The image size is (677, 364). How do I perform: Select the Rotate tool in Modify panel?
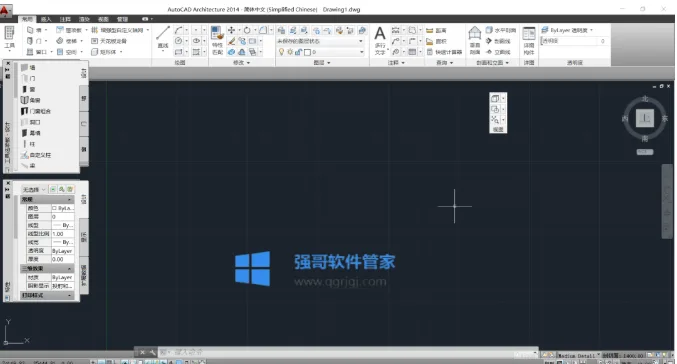(247, 30)
